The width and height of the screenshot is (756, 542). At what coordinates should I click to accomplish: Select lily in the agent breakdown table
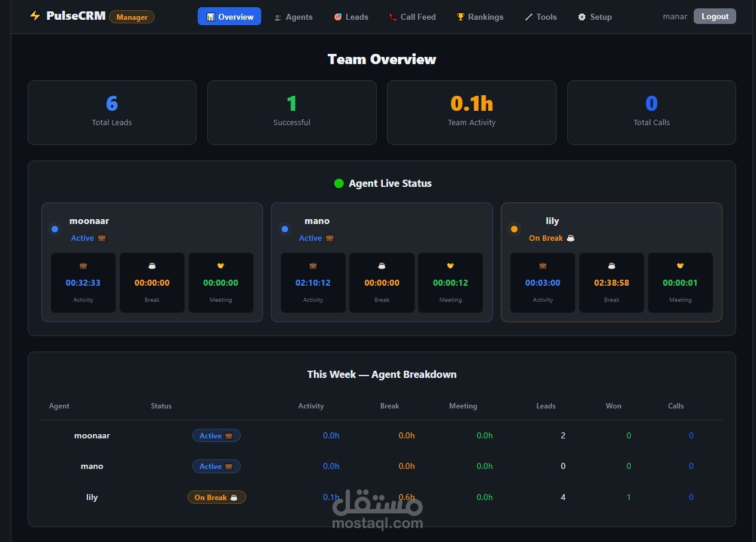pyautogui.click(x=92, y=497)
